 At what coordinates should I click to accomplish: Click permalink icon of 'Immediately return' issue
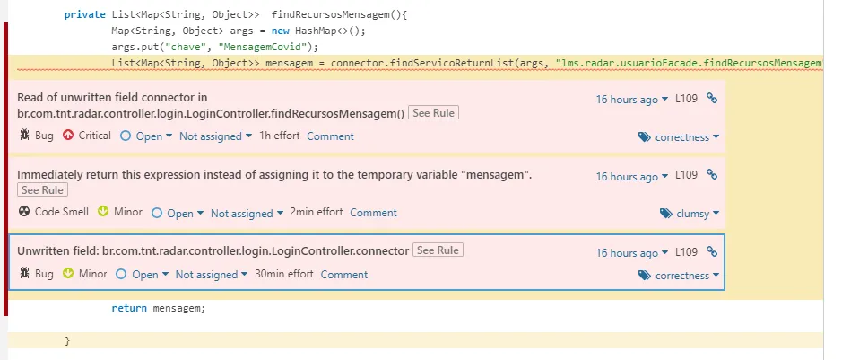711,176
